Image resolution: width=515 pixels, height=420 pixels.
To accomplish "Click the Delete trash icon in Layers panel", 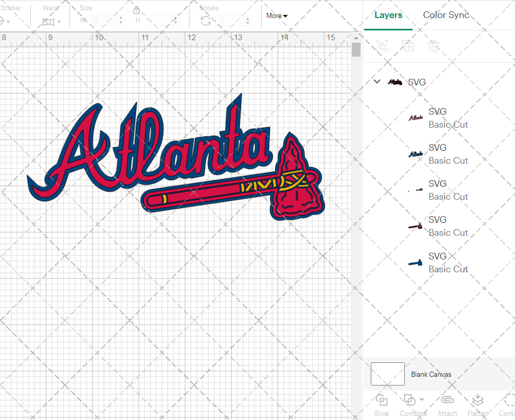I will coord(434,46).
